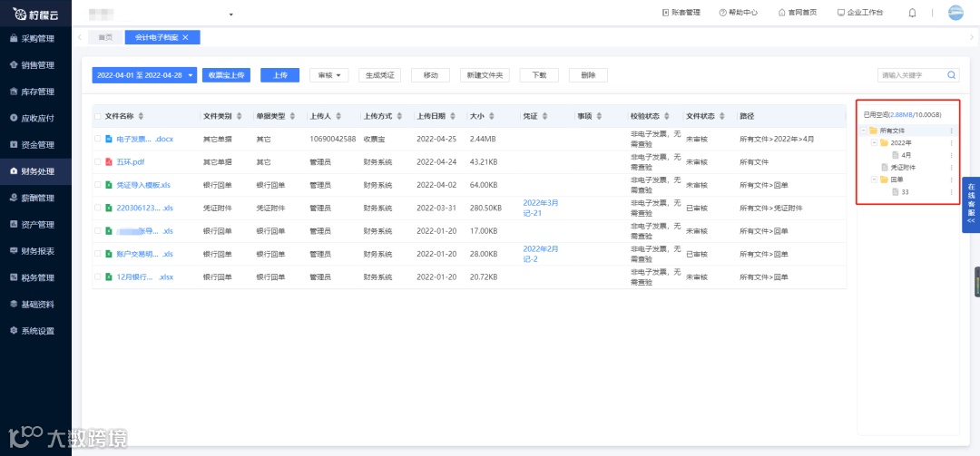Open the three-dot menu for 凭证附件
Screen dimensions: 980x456
[x=951, y=168]
